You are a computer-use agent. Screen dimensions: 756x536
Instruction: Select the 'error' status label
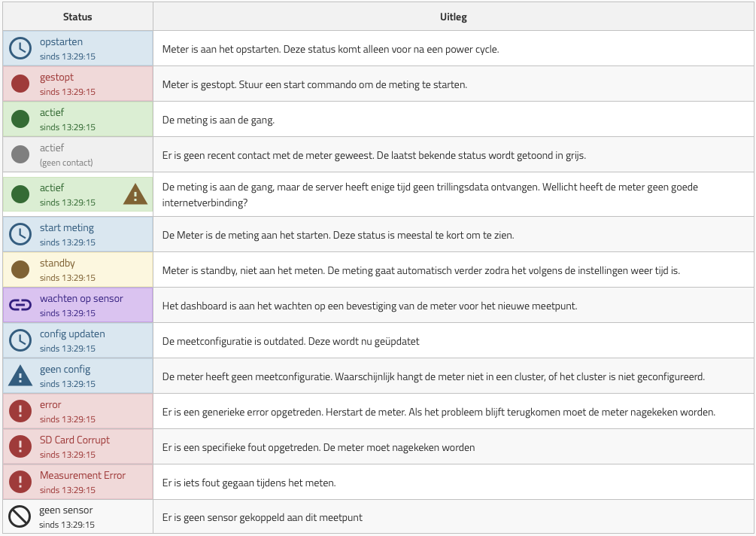coord(50,405)
